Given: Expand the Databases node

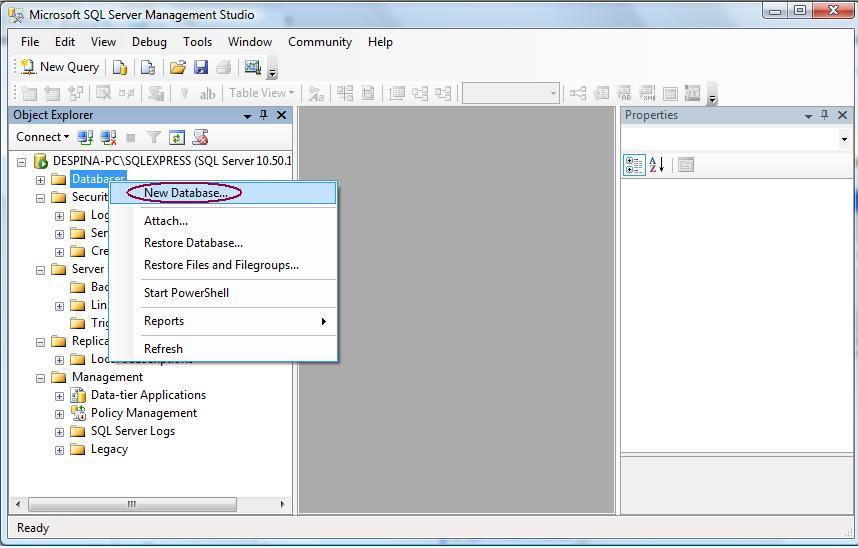Looking at the screenshot, I should click(x=40, y=180).
